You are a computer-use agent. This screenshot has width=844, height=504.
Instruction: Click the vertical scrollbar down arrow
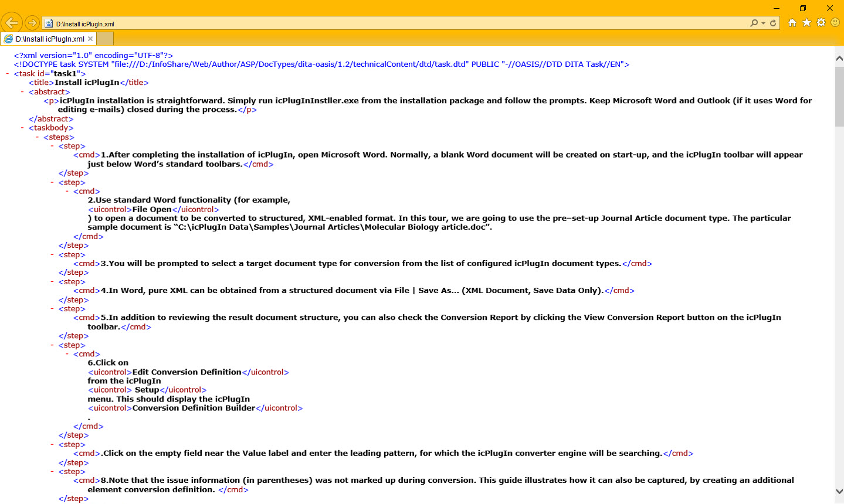(x=839, y=491)
